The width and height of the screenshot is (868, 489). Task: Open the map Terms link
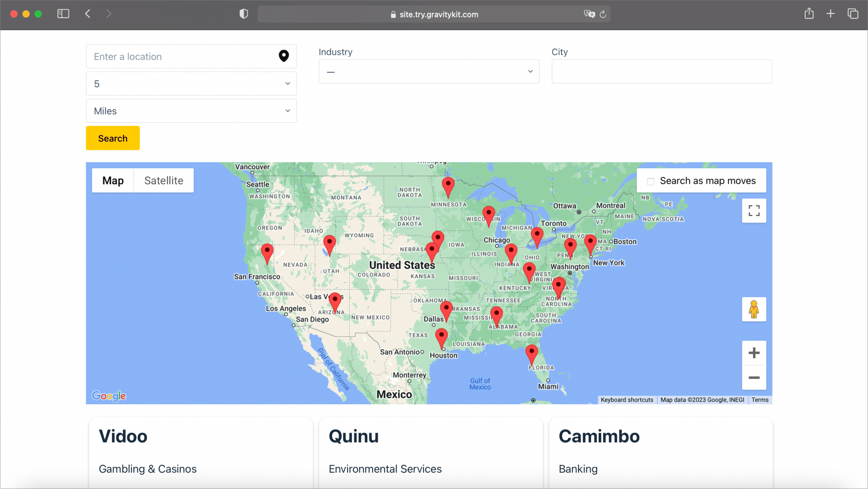click(x=759, y=399)
